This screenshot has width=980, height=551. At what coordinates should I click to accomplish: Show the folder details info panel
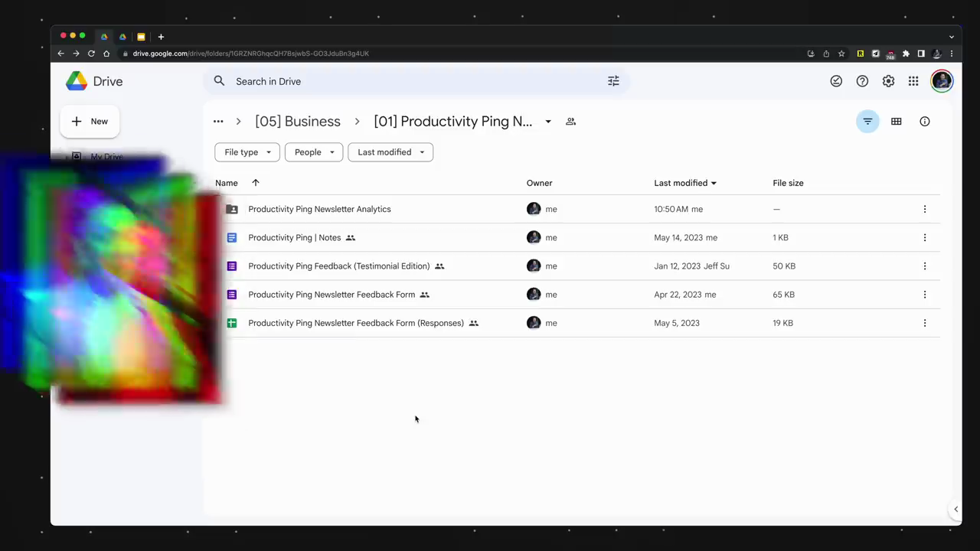(925, 122)
